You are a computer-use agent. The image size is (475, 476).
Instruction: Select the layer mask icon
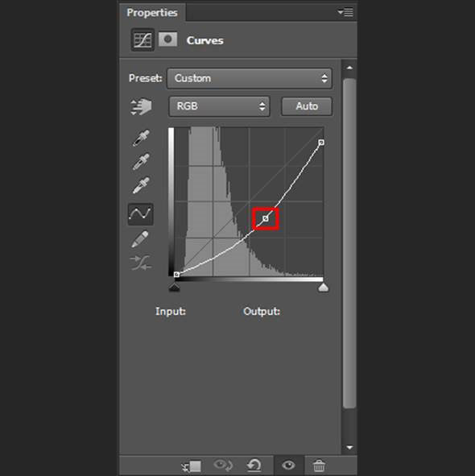(x=167, y=39)
